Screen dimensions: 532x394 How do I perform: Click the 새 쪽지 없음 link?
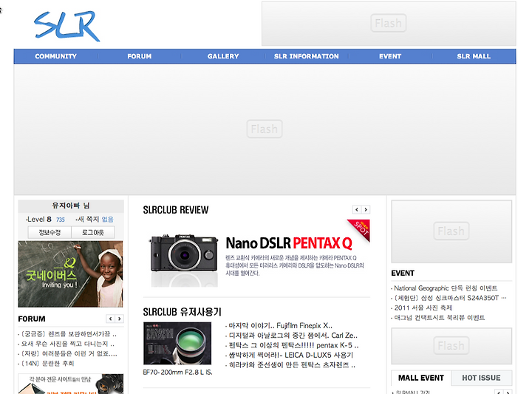pyautogui.click(x=95, y=220)
